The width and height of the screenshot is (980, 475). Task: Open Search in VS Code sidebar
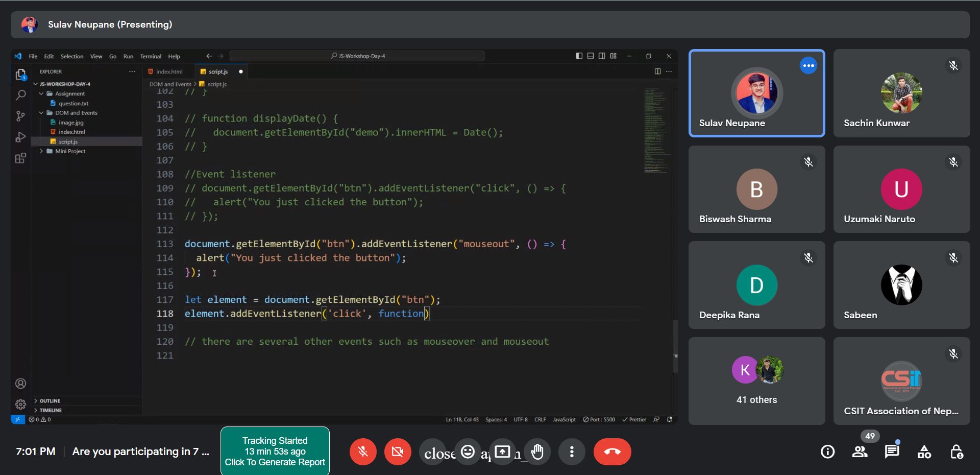(x=20, y=95)
